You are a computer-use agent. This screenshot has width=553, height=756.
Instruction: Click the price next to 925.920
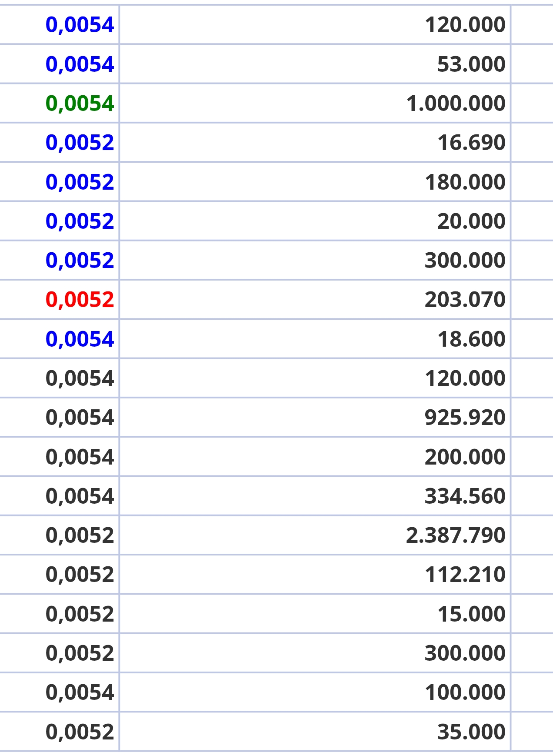tap(80, 418)
